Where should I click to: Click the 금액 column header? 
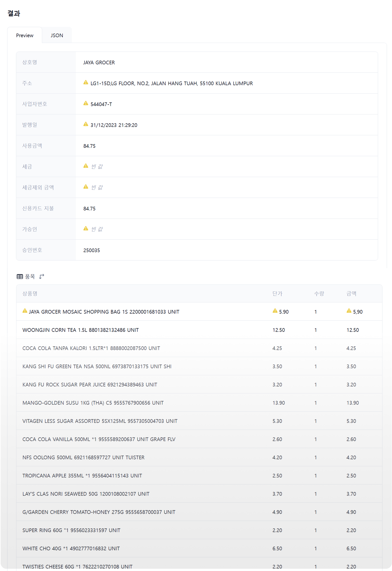(352, 294)
